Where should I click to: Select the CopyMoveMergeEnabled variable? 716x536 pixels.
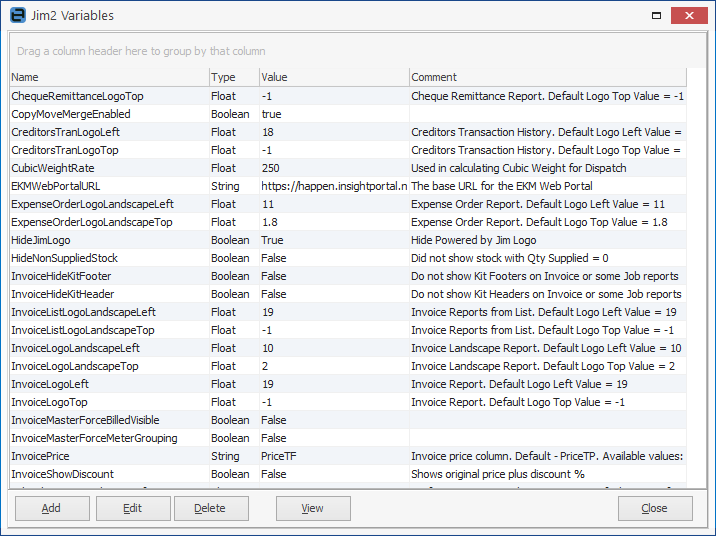click(x=348, y=114)
